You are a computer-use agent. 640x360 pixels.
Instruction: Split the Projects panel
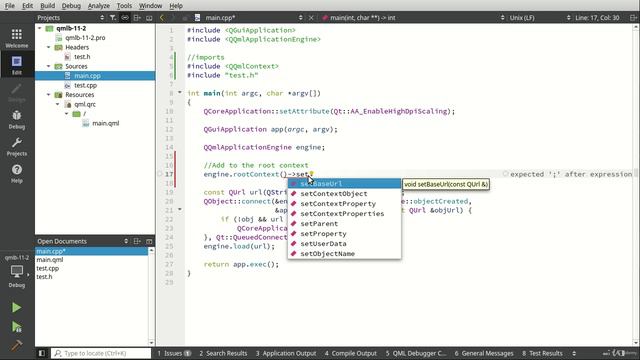coord(137,18)
